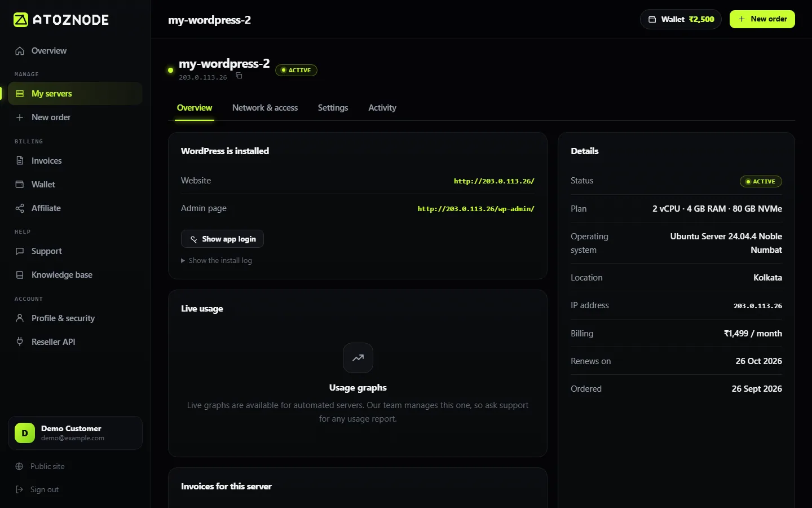Switch to the Overview tab

point(195,108)
